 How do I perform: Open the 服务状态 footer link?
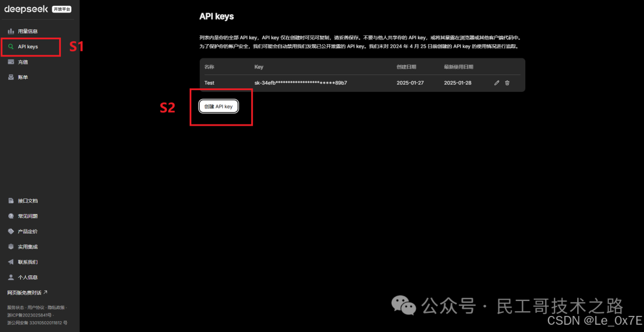point(15,308)
